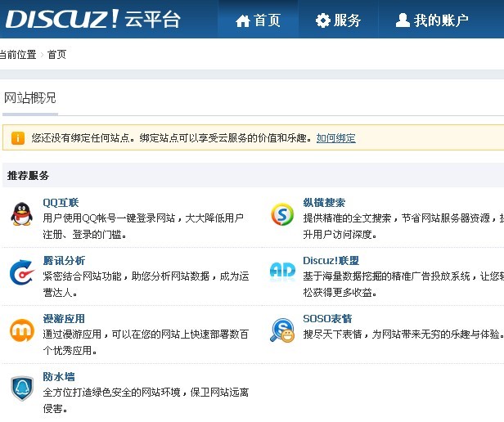Click the SOSO表情 smiley icon

point(282,330)
